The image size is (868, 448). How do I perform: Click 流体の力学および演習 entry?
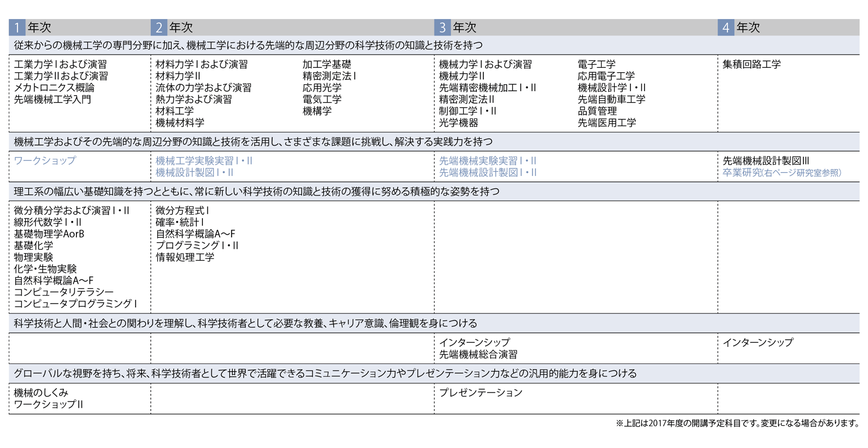point(203,87)
